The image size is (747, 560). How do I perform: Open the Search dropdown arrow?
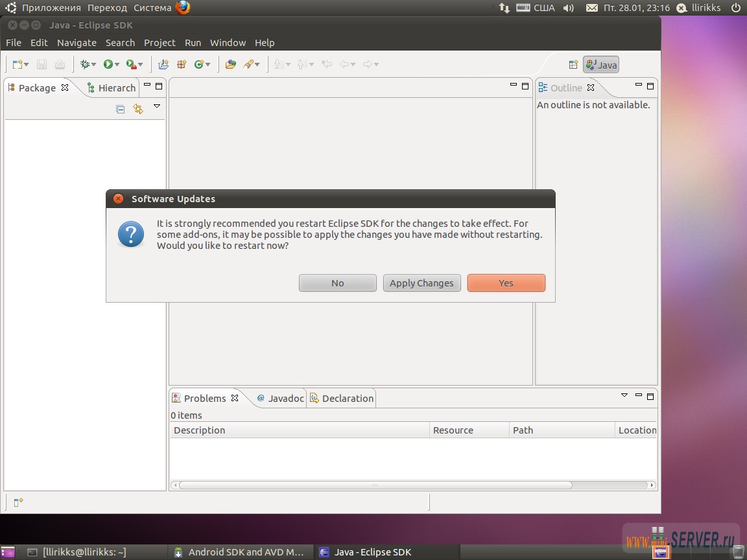click(x=257, y=65)
